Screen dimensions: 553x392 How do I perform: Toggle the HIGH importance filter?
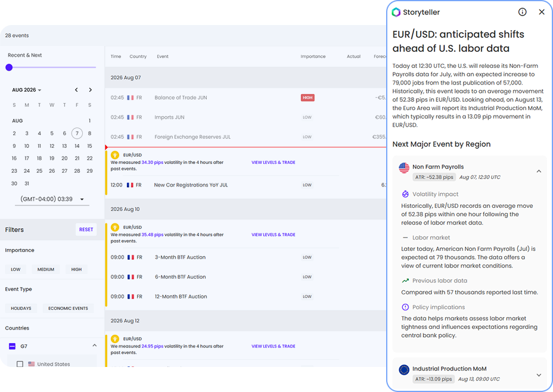click(76, 269)
